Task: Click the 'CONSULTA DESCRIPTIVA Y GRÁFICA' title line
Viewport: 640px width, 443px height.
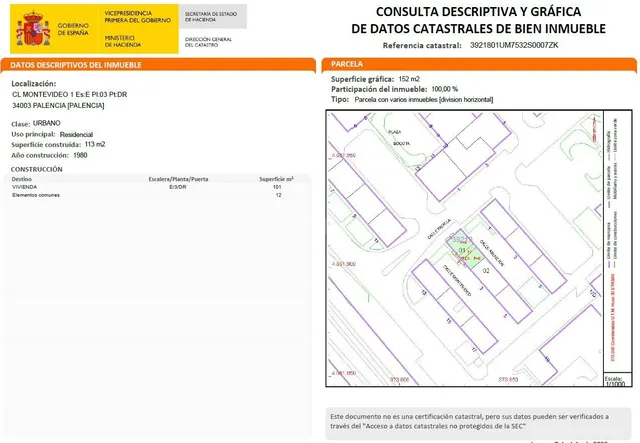Action: click(x=478, y=12)
